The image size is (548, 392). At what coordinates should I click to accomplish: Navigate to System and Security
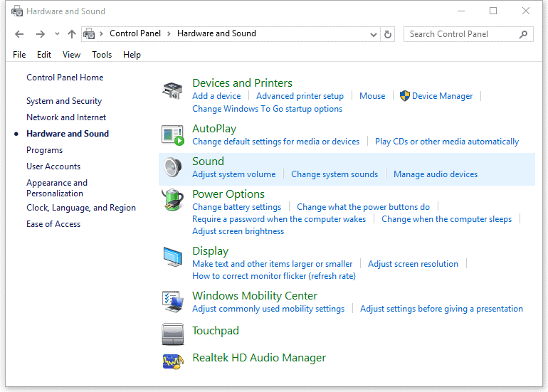pyautogui.click(x=64, y=101)
